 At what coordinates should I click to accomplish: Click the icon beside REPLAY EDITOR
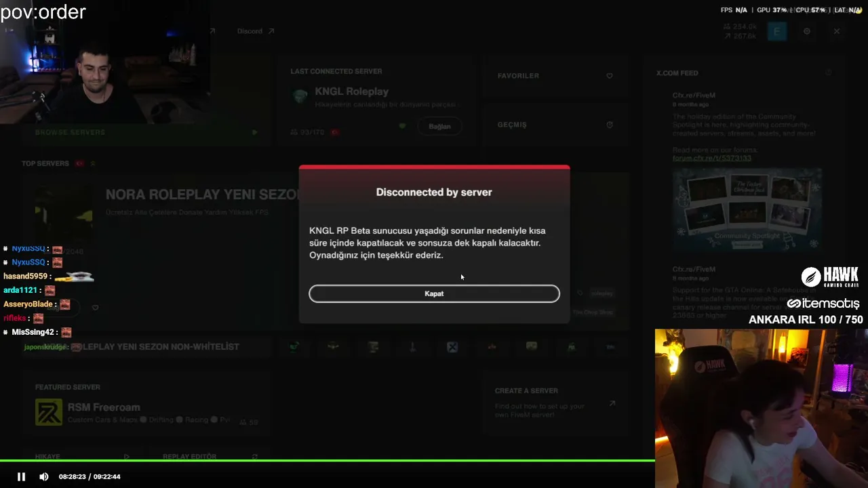(x=254, y=457)
